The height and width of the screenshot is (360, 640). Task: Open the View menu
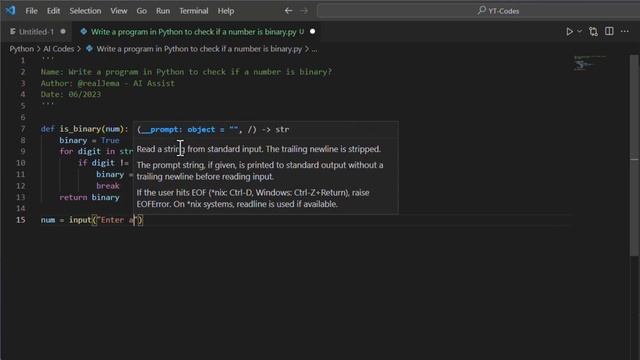(119, 11)
